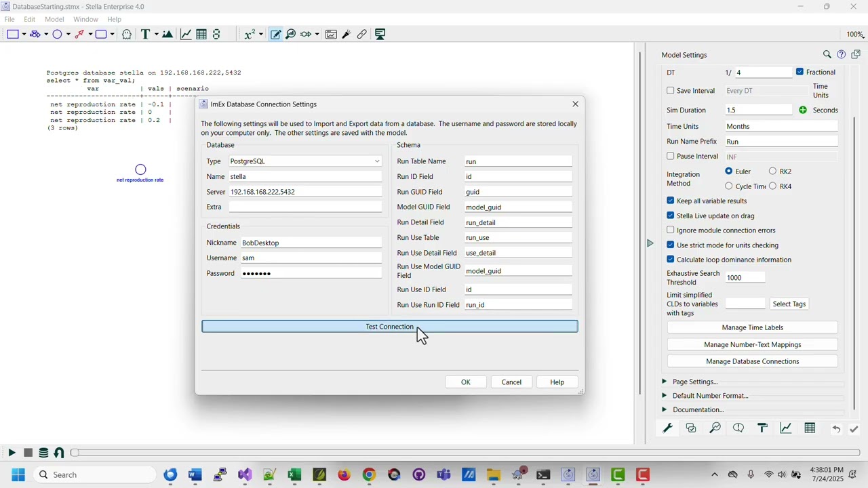Select the Text box tool
The width and height of the screenshot is (868, 488).
tap(145, 34)
